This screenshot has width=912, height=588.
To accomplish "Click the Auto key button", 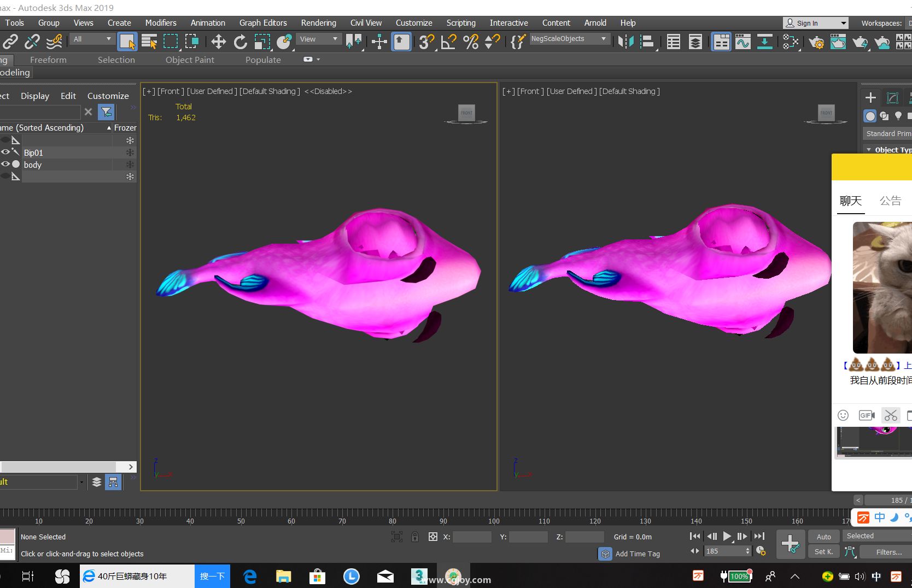I will click(823, 537).
